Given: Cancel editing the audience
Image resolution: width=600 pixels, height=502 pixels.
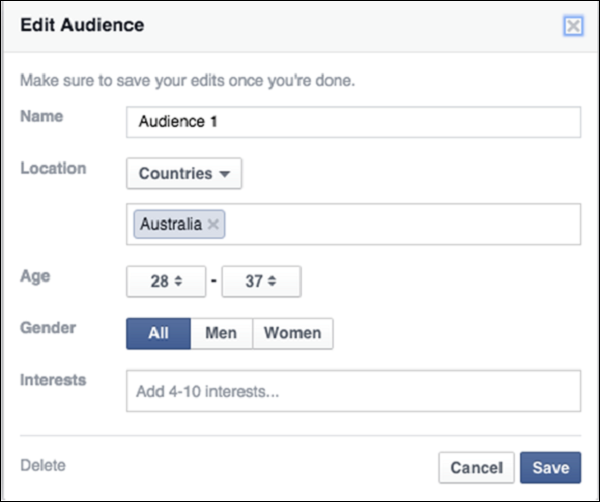Looking at the screenshot, I should tap(476, 467).
